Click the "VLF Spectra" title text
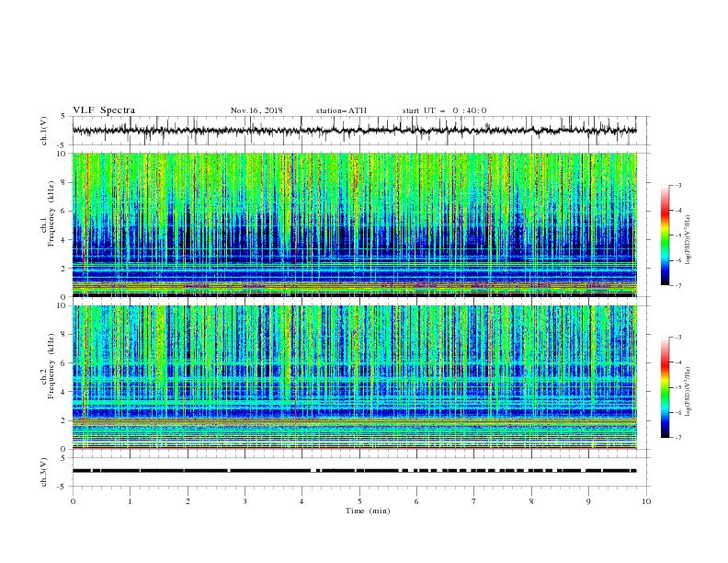Image resolution: width=728 pixels, height=563 pixels. click(104, 110)
